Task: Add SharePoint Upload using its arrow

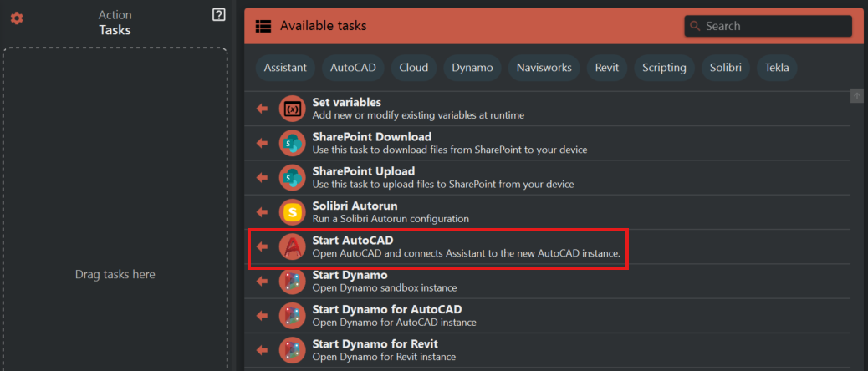Action: point(262,177)
